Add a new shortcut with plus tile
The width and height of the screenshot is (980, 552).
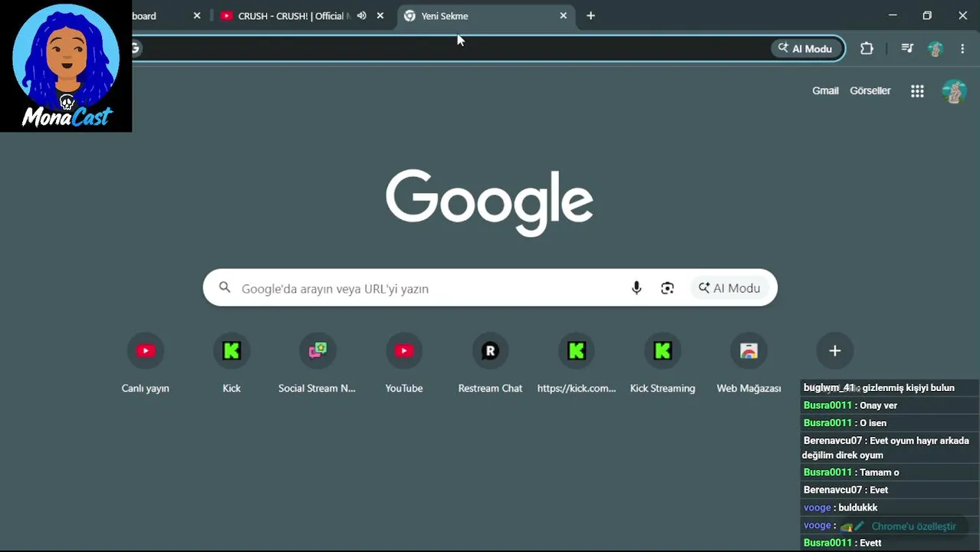835,351
